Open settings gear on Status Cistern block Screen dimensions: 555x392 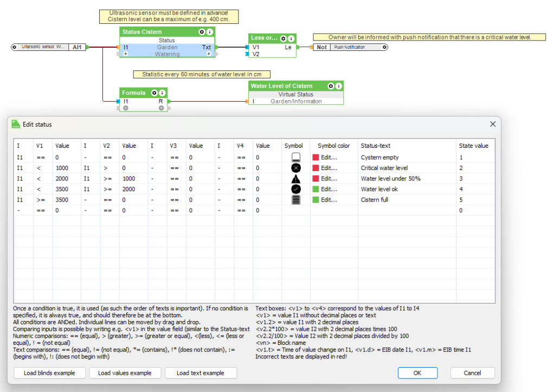click(202, 32)
